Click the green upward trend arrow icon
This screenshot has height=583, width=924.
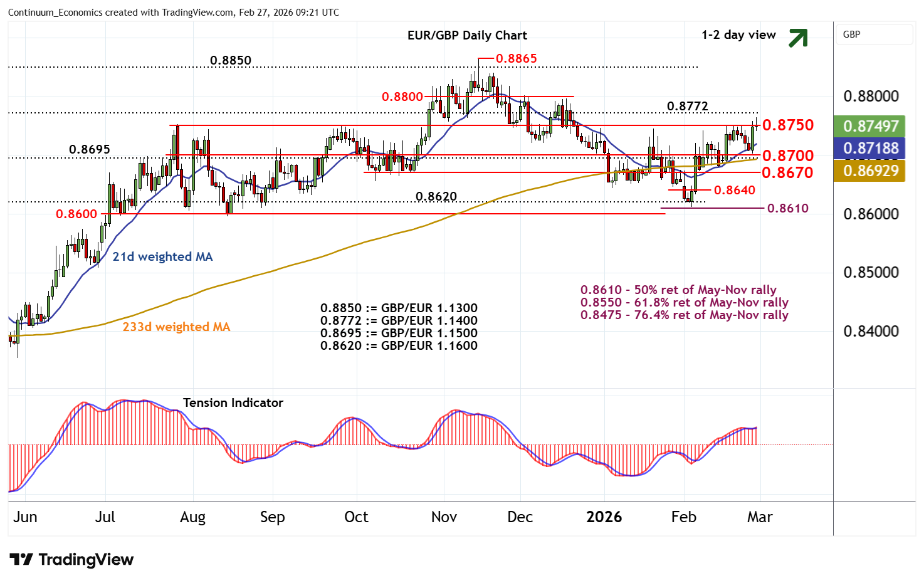797,38
